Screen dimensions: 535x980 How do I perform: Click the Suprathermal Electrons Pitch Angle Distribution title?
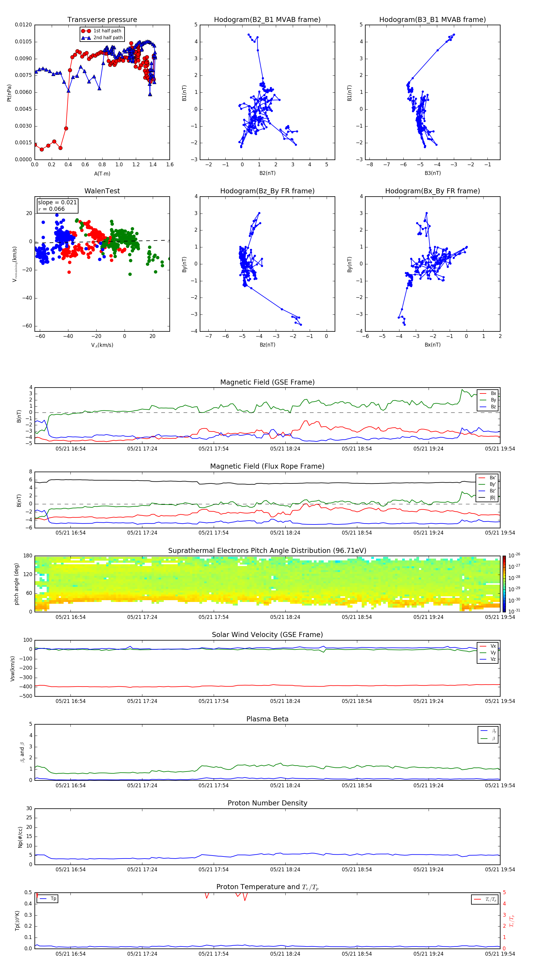click(x=267, y=551)
